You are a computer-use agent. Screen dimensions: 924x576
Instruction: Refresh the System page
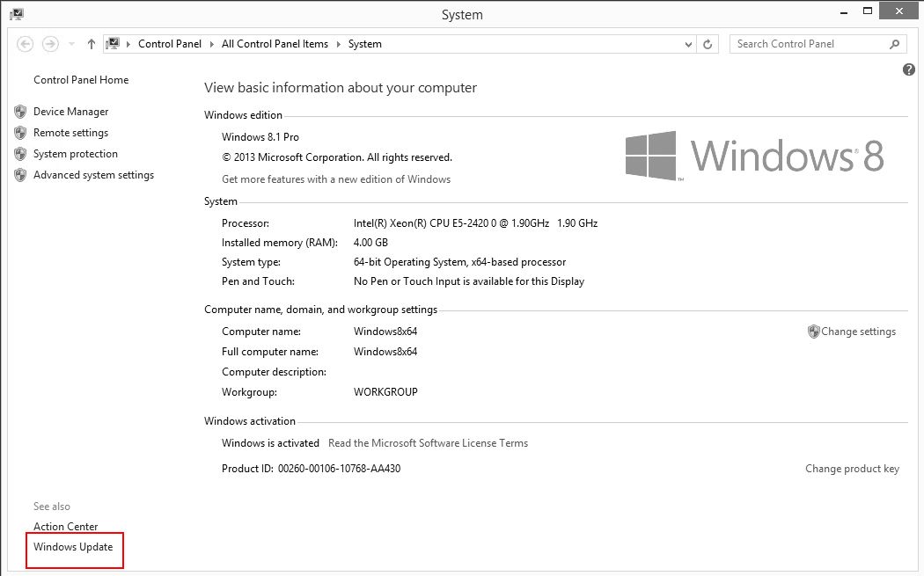click(x=708, y=44)
